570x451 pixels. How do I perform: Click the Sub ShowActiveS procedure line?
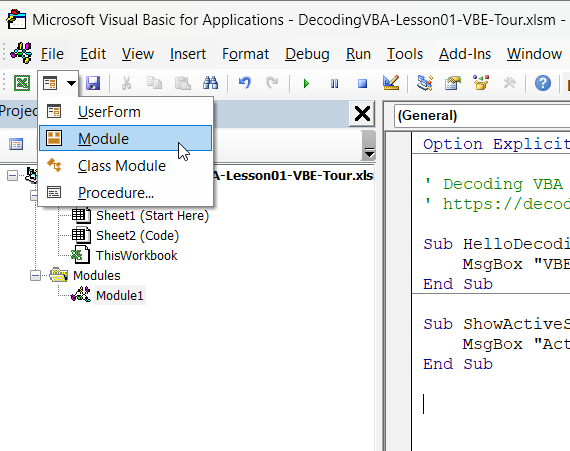(496, 324)
